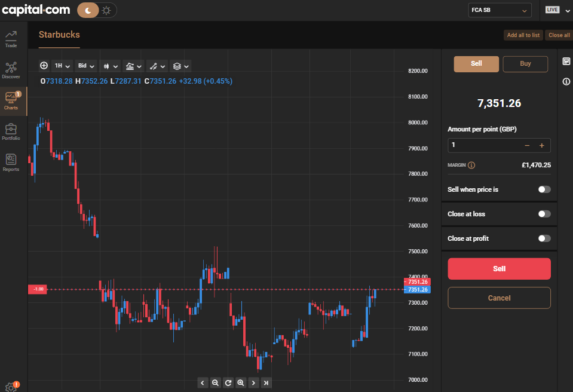Open the FCA SB account dropdown
This screenshot has height=392, width=573.
tap(499, 10)
